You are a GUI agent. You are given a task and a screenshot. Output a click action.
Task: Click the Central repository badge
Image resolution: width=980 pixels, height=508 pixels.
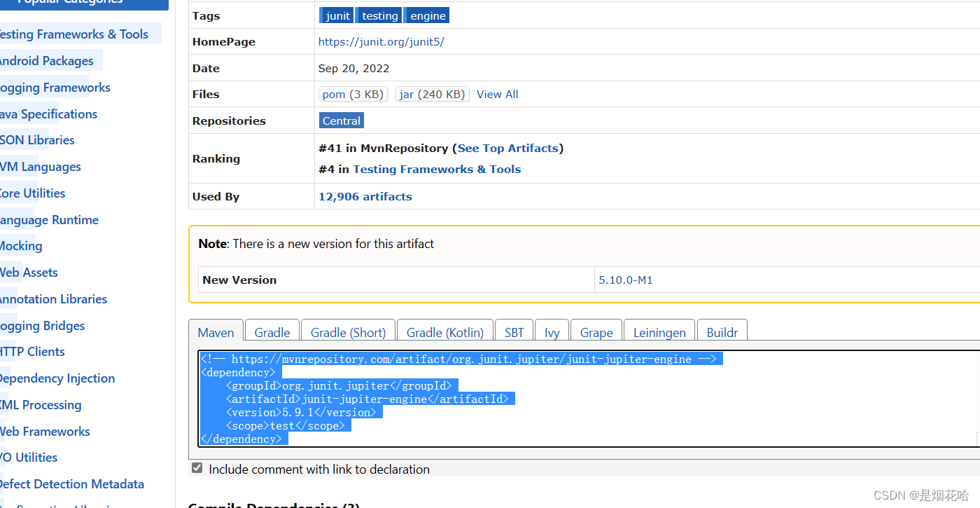pyautogui.click(x=342, y=121)
